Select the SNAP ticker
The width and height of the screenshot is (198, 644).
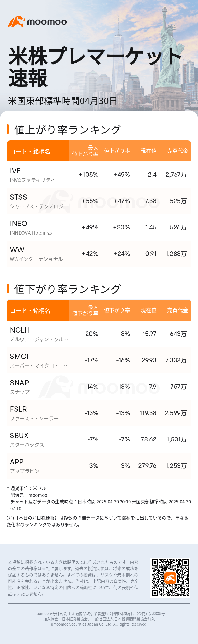19,383
